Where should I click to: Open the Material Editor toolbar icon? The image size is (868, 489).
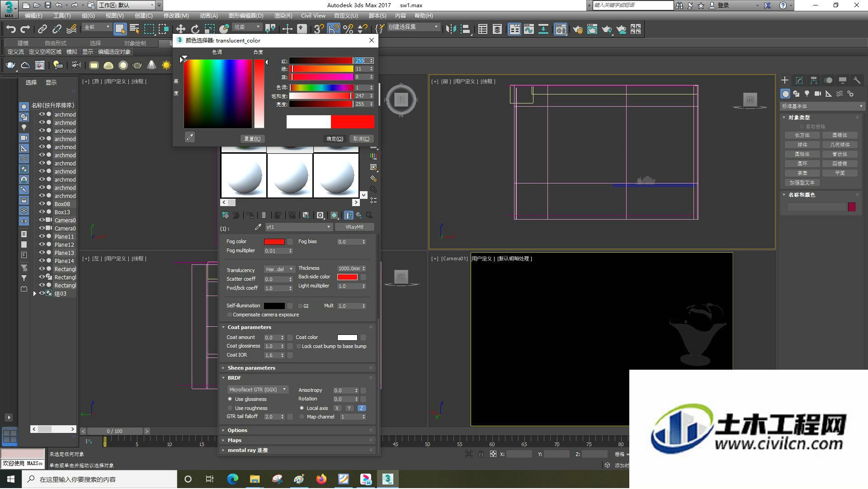coord(561,29)
